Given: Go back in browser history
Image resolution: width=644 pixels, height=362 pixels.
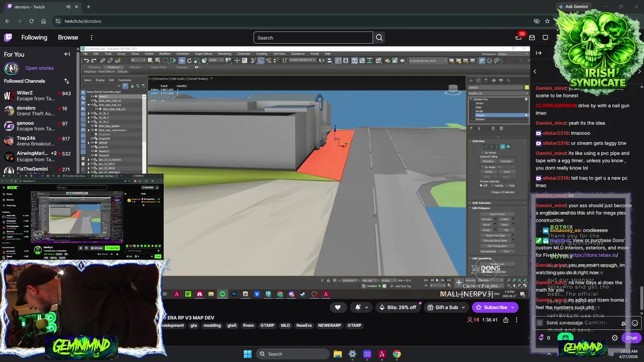Looking at the screenshot, I should coord(7,21).
